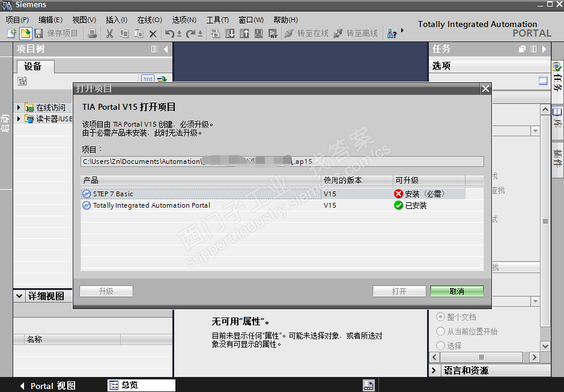Click the save disk icon labeled 保存项目
This screenshot has height=392, width=564.
click(x=38, y=34)
